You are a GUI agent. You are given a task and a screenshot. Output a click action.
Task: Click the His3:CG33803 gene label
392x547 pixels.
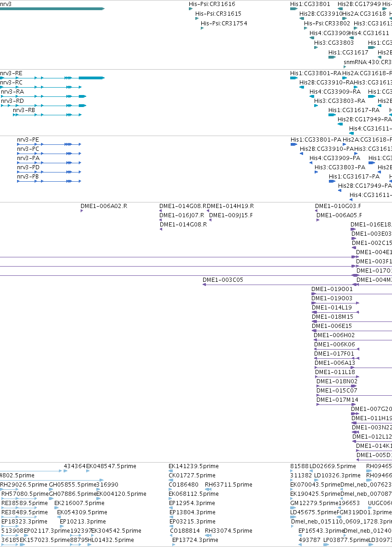click(334, 42)
